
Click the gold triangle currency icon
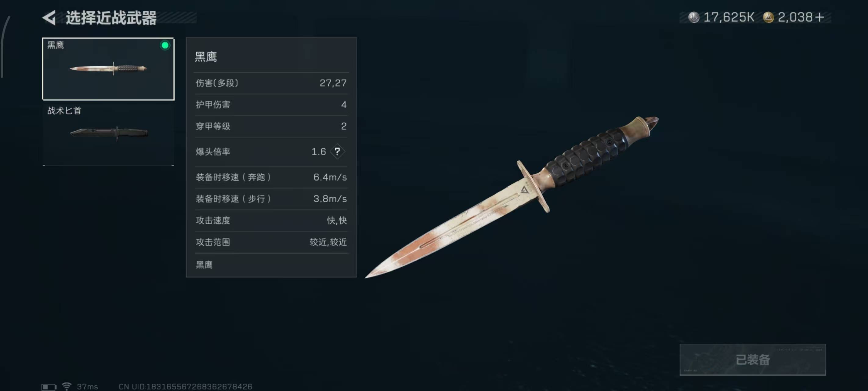click(x=768, y=17)
